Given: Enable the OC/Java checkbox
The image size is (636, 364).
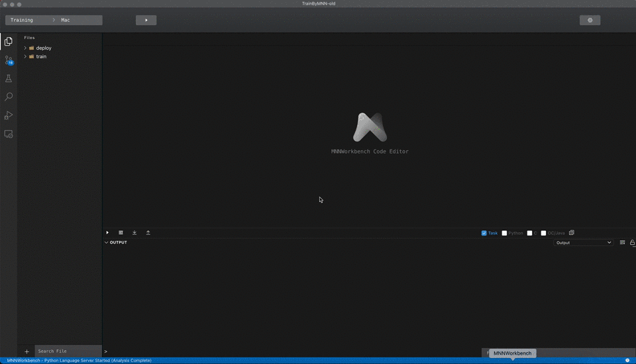Looking at the screenshot, I should coord(543,233).
